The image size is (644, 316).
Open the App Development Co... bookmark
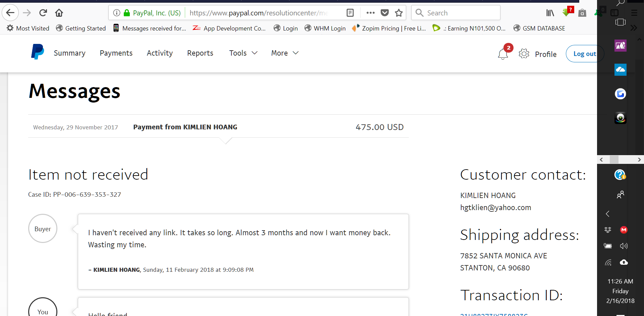click(x=229, y=28)
